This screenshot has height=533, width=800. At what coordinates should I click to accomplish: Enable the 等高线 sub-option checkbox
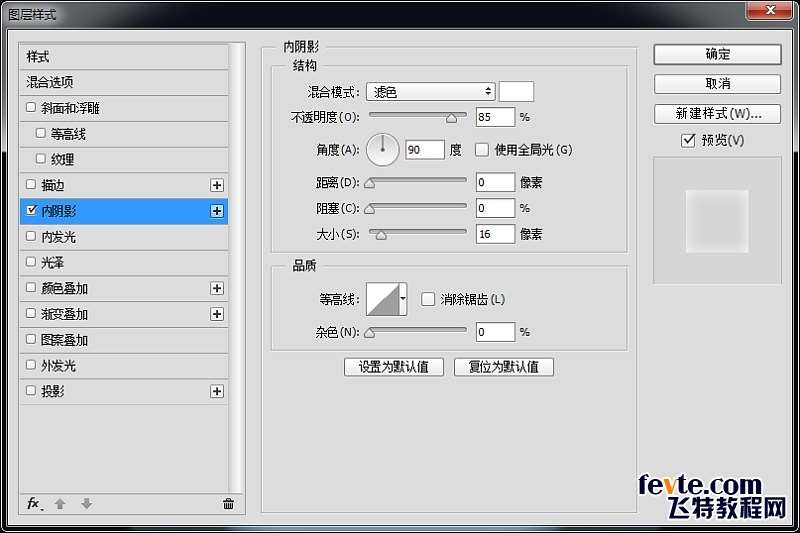pos(41,133)
